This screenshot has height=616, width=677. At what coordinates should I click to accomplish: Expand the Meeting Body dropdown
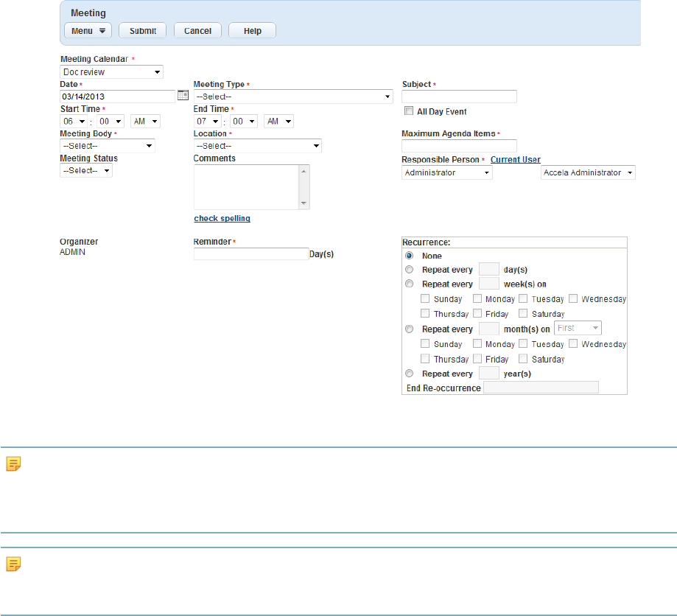coord(108,146)
